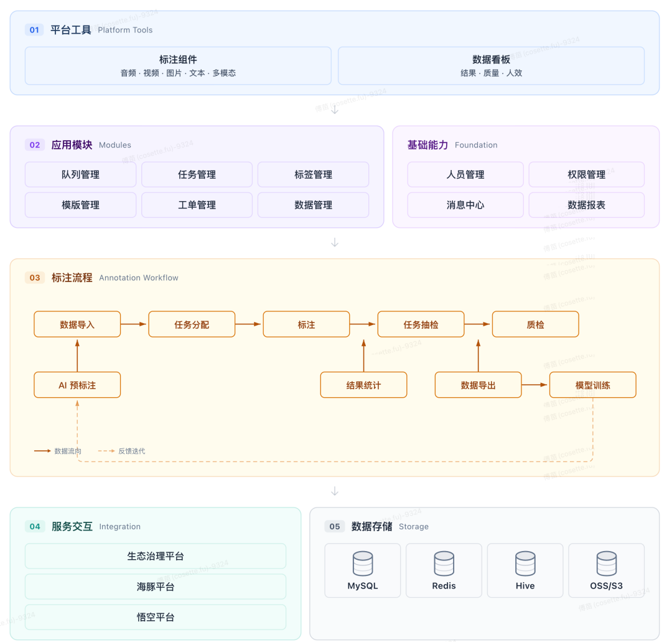The image size is (672, 642).
Task: Click the 04 服务交互 section number badge
Action: pyautogui.click(x=35, y=526)
